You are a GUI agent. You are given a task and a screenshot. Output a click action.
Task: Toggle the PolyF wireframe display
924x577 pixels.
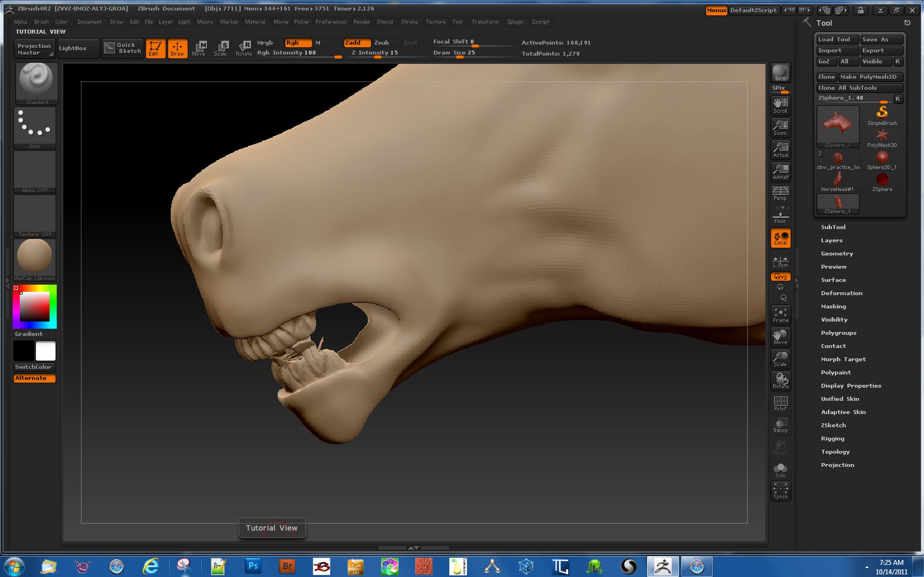(780, 403)
